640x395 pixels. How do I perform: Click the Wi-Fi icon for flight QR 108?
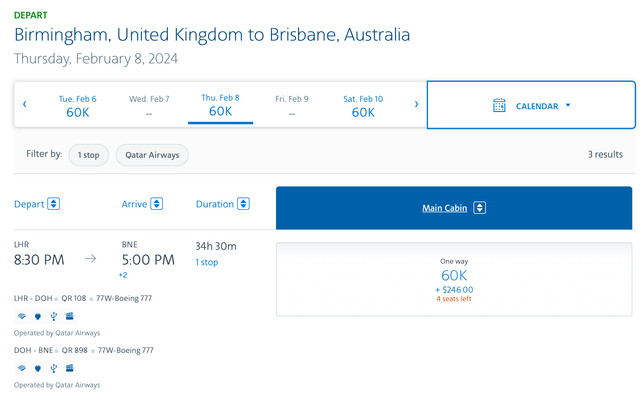pos(22,316)
